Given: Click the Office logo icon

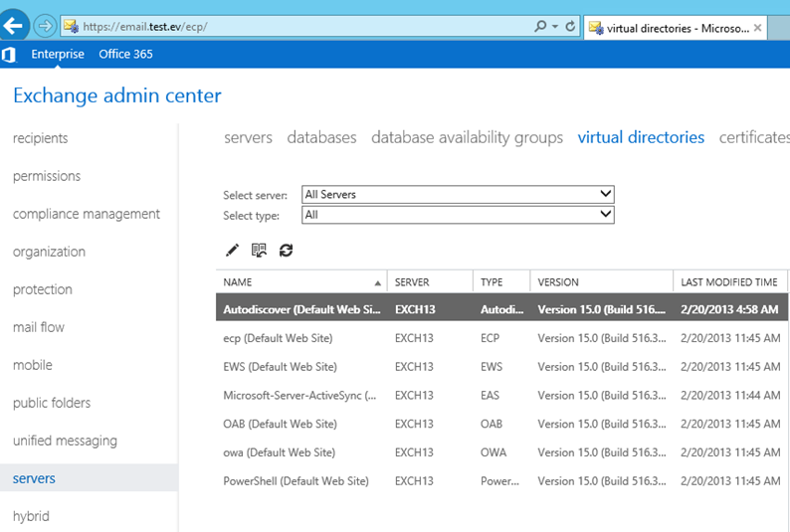Looking at the screenshot, I should (9, 55).
